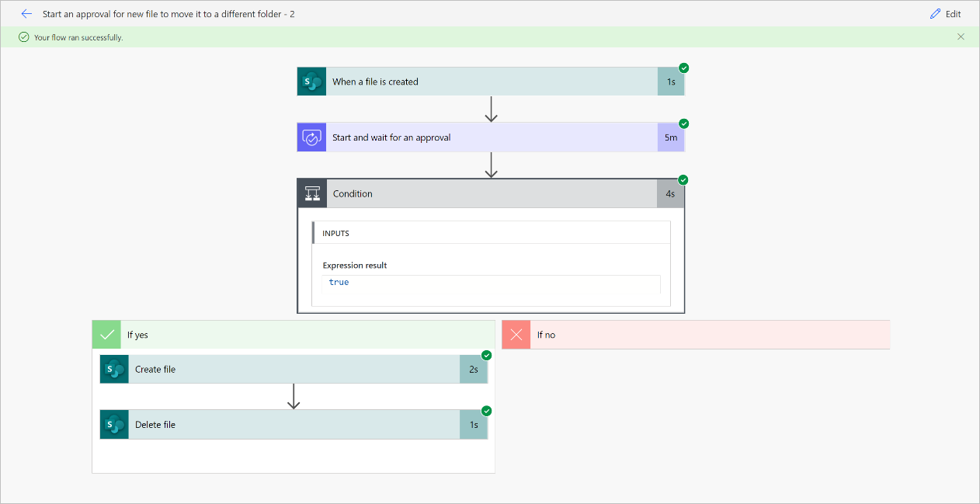980x504 pixels.
Task: Dismiss the flow ran successfully banner
Action: pos(961,36)
